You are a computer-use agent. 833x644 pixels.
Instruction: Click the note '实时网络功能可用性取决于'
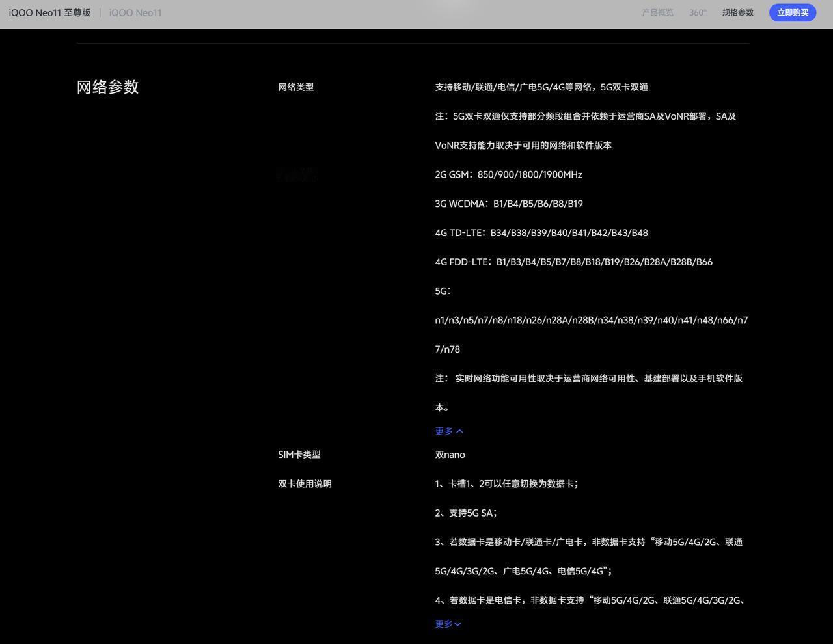588,379
